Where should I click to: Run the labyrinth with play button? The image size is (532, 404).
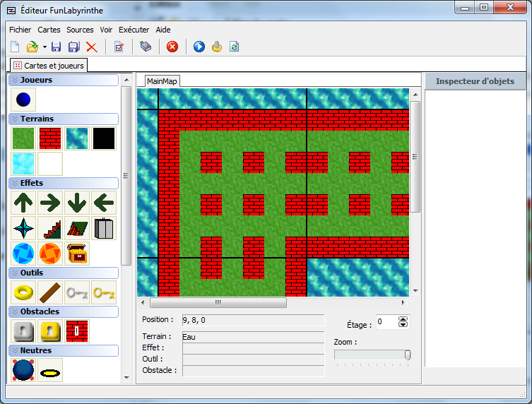click(199, 47)
